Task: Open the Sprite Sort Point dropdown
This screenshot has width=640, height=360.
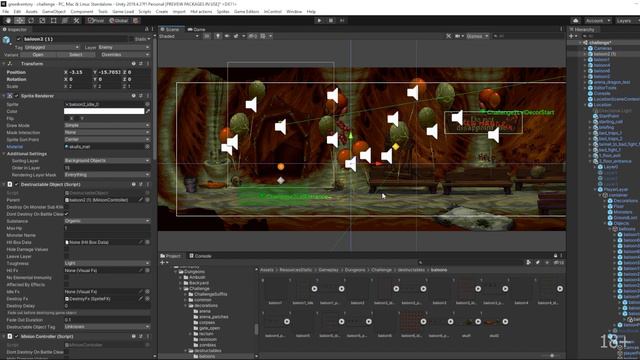Action: 107,139
